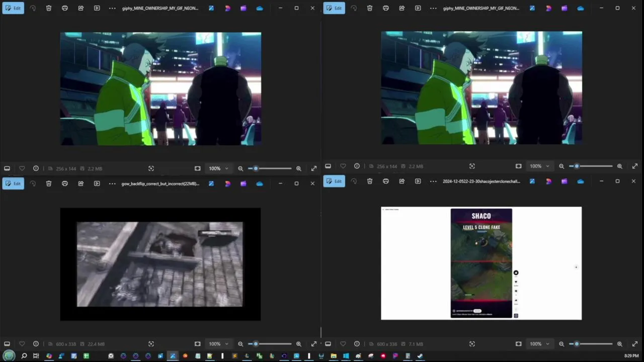Zoom in on the gow_backflip image

coord(298,344)
